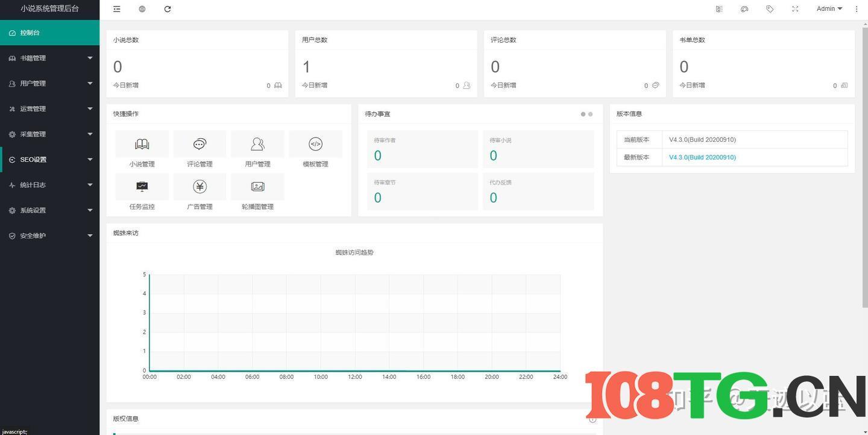
Task: Open 模板管理 quick operation
Action: 315,150
